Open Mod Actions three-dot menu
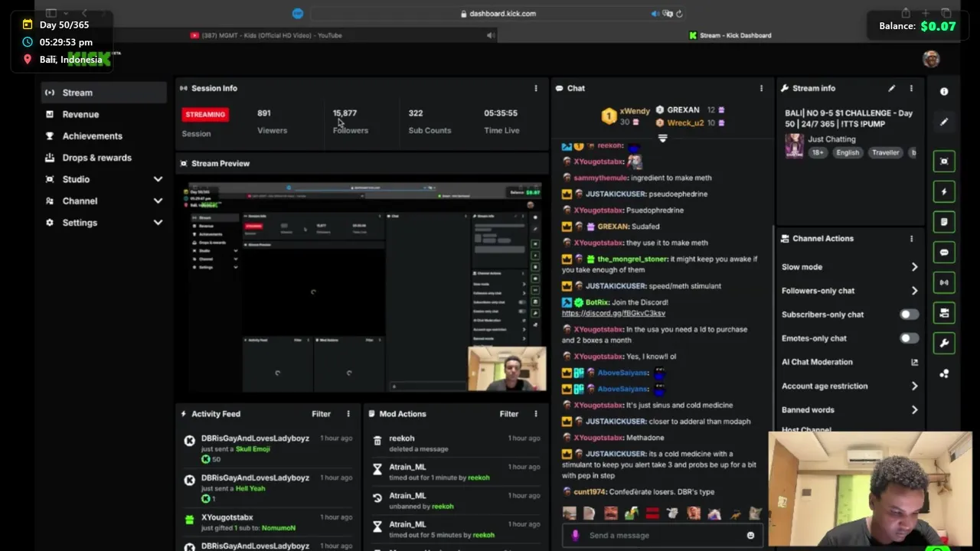This screenshot has height=551, width=980. [x=536, y=414]
